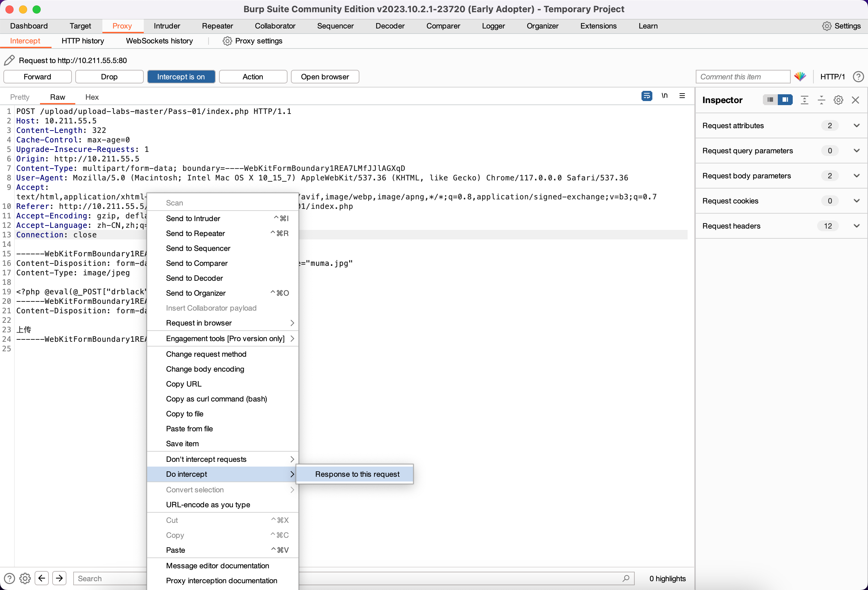Click the Do intercept submenu item

tap(223, 474)
